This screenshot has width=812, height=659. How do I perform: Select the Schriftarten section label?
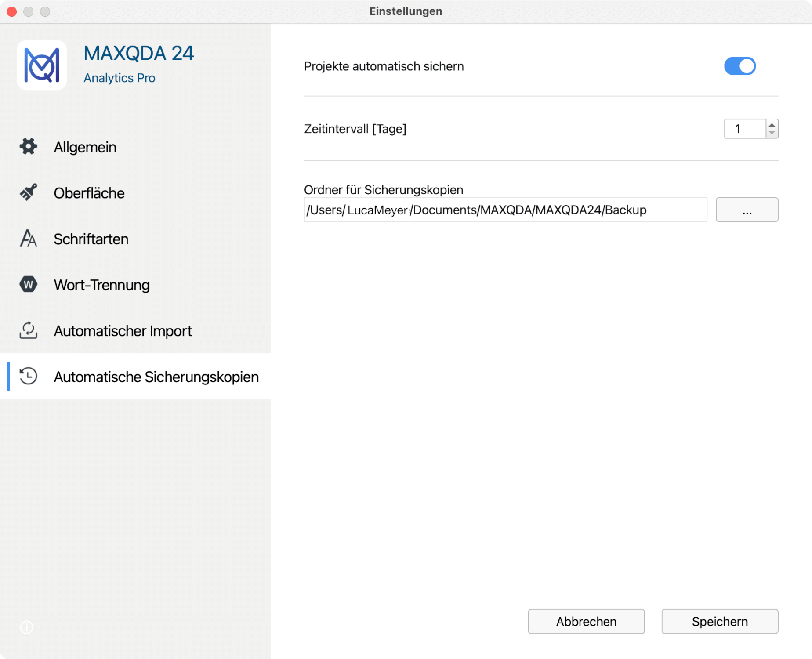click(91, 239)
